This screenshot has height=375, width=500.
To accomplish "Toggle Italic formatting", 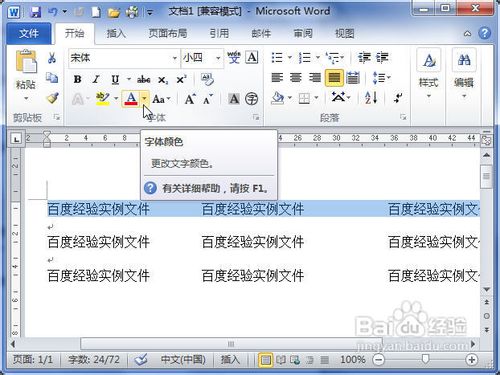I will tap(96, 79).
